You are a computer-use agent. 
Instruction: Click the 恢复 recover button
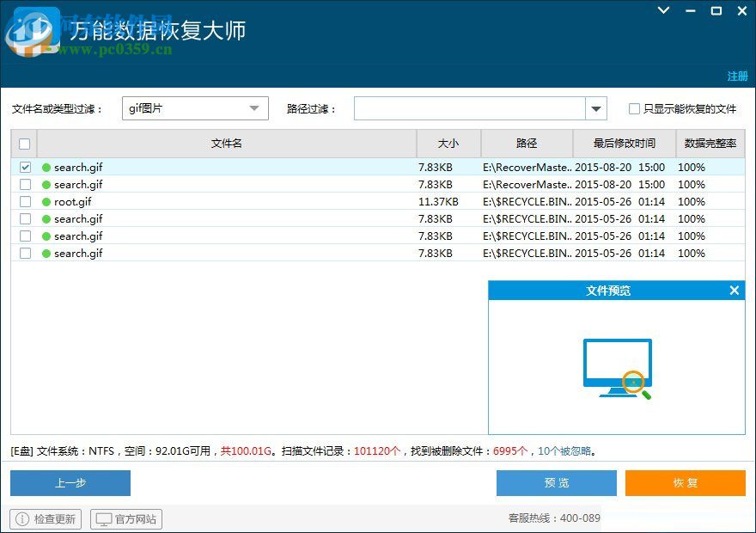coord(686,482)
